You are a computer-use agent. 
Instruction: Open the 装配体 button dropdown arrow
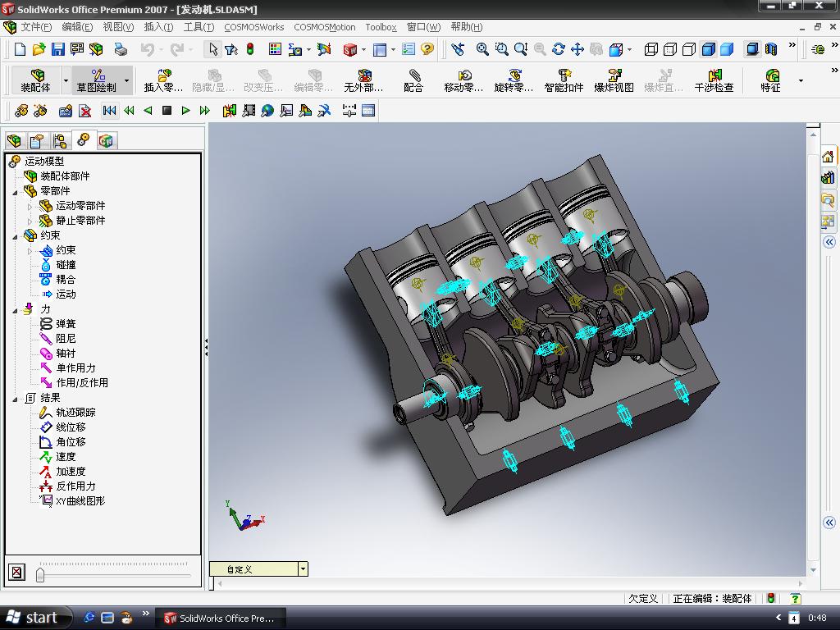pos(66,80)
